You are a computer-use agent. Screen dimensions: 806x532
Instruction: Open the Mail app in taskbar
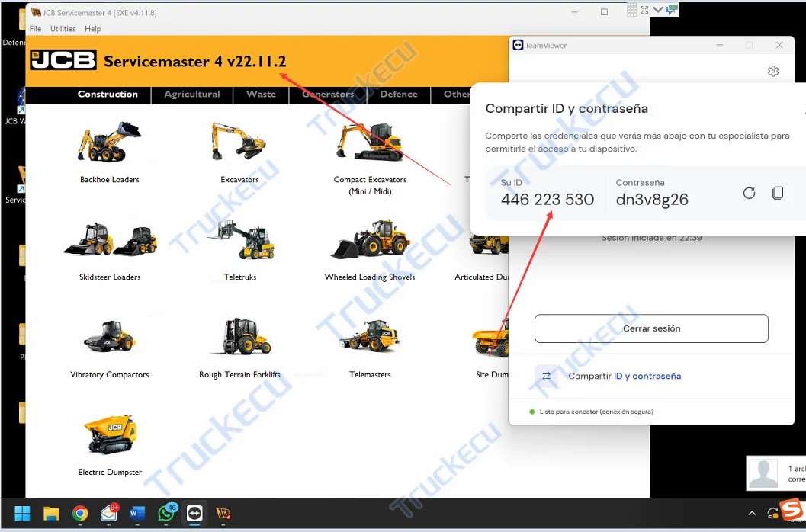pos(109,512)
